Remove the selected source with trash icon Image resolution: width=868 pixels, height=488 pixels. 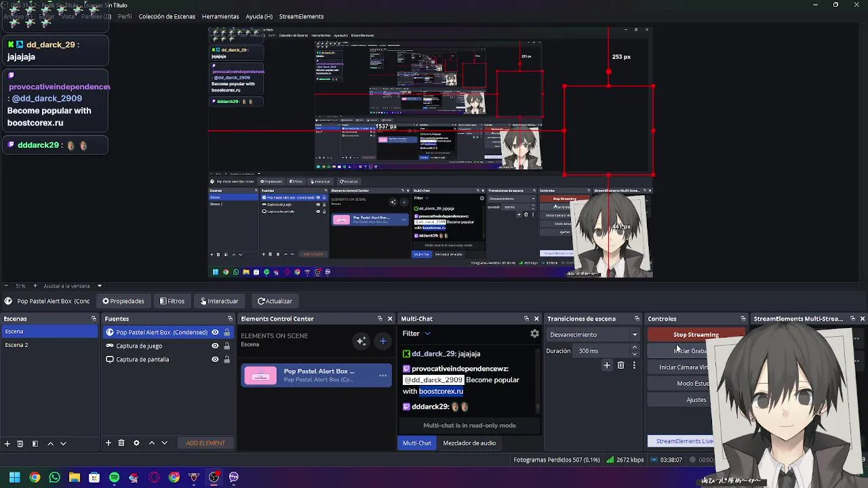point(121,443)
